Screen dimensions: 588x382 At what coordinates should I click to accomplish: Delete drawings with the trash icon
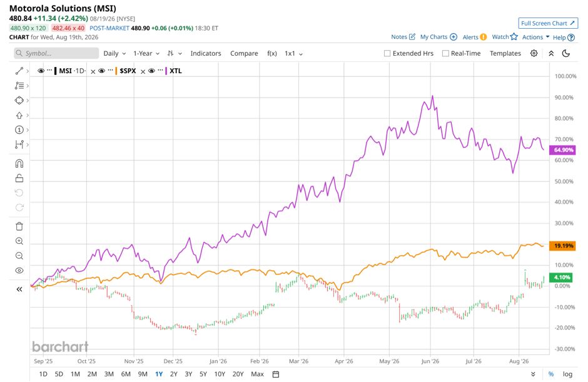(19, 226)
